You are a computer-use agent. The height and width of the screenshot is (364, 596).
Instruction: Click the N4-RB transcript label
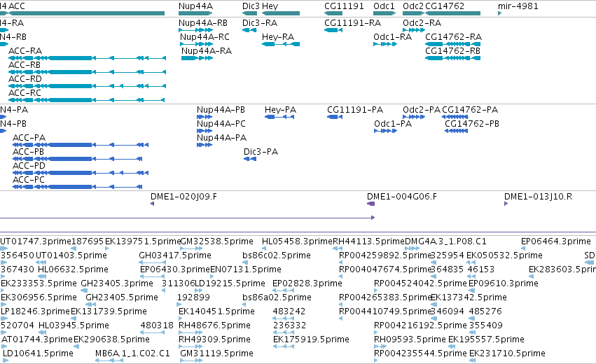pyautogui.click(x=13, y=37)
